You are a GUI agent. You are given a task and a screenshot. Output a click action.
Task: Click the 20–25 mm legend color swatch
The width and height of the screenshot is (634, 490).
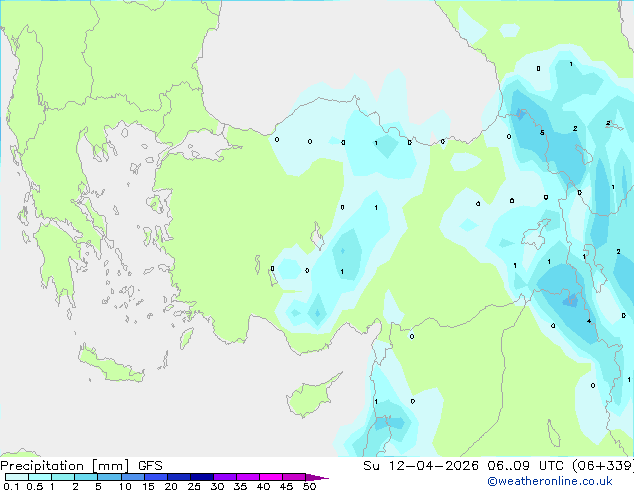click(x=178, y=477)
